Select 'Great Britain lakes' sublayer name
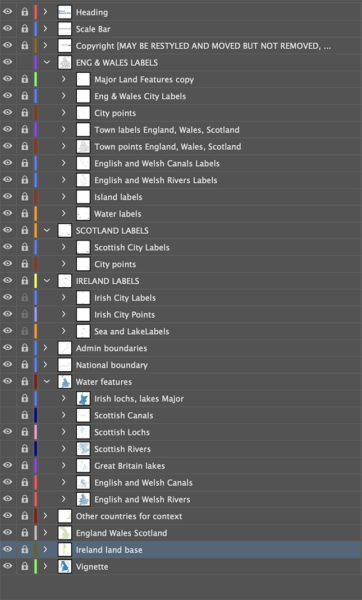This screenshot has width=362, height=600. pyautogui.click(x=130, y=466)
